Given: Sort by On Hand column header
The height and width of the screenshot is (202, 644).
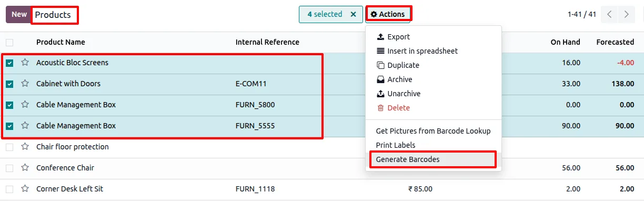Looking at the screenshot, I should pos(566,42).
